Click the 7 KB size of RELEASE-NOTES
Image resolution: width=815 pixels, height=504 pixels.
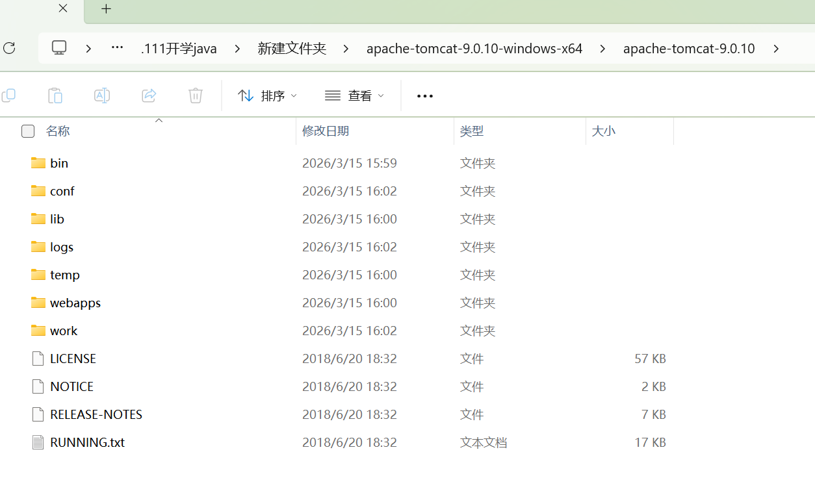(653, 414)
